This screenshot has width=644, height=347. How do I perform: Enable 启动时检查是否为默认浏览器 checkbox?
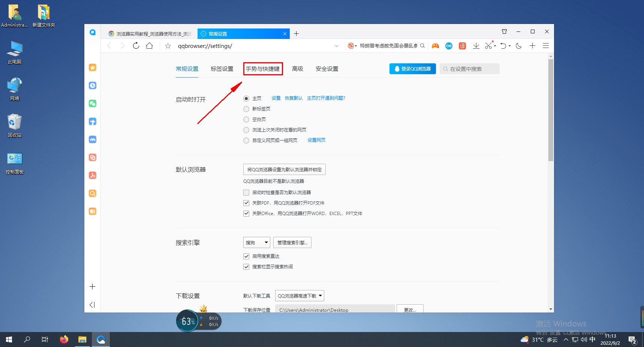tap(246, 193)
